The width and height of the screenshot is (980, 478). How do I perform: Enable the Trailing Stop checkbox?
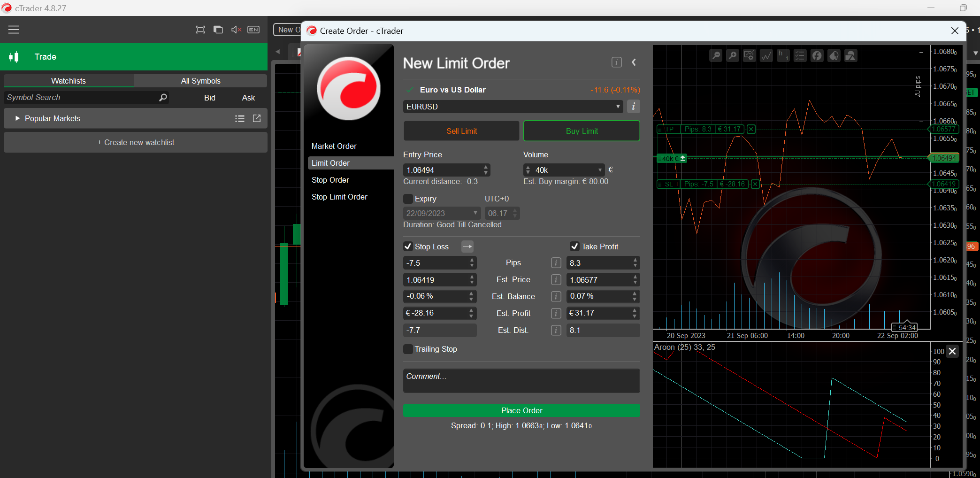pyautogui.click(x=408, y=349)
